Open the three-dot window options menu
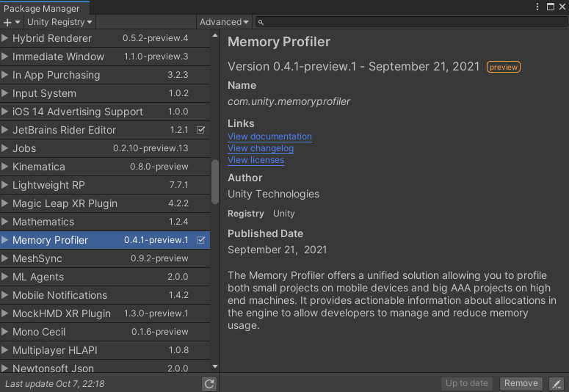This screenshot has height=392, width=569. [537, 7]
